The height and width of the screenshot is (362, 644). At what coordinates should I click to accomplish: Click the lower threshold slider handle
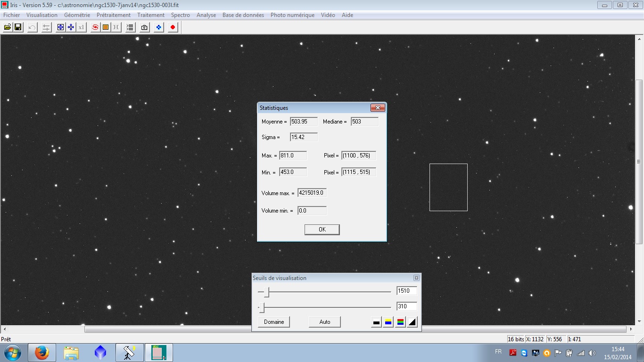[x=262, y=308]
